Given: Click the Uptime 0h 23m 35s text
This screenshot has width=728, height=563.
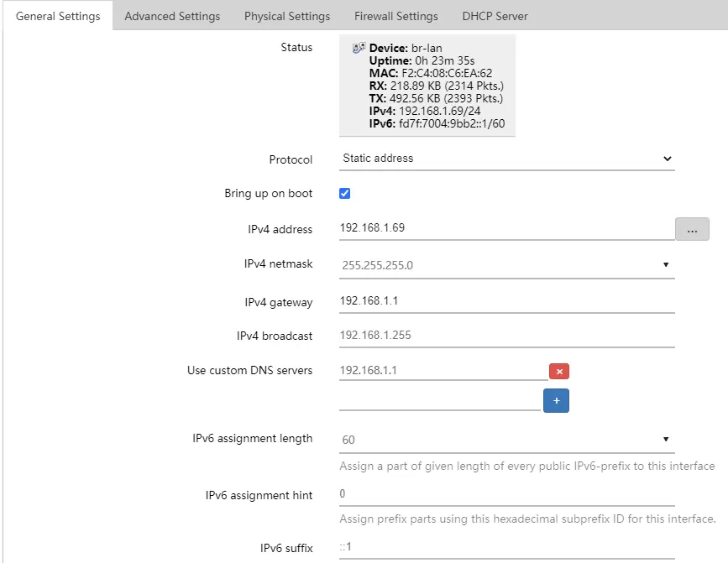Looking at the screenshot, I should (x=422, y=60).
